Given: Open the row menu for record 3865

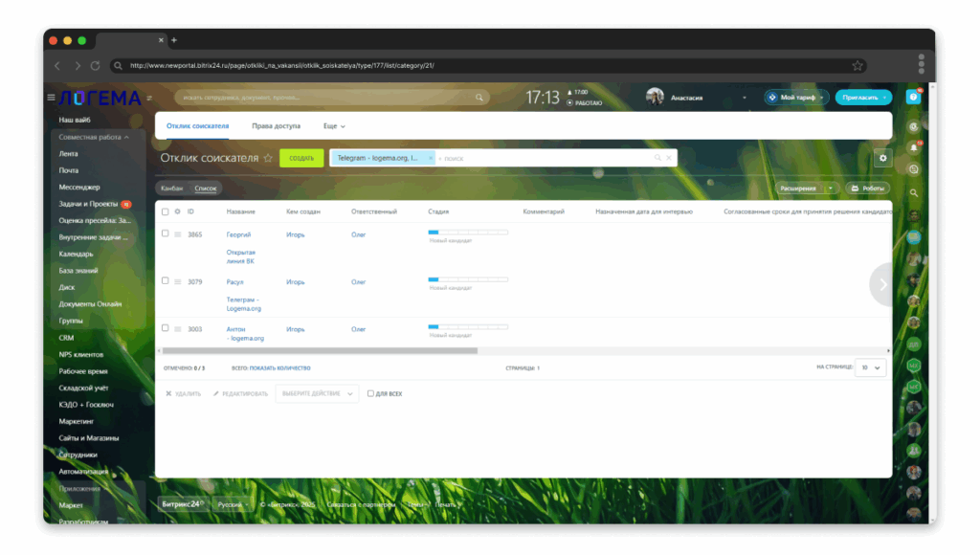Looking at the screenshot, I should (177, 234).
